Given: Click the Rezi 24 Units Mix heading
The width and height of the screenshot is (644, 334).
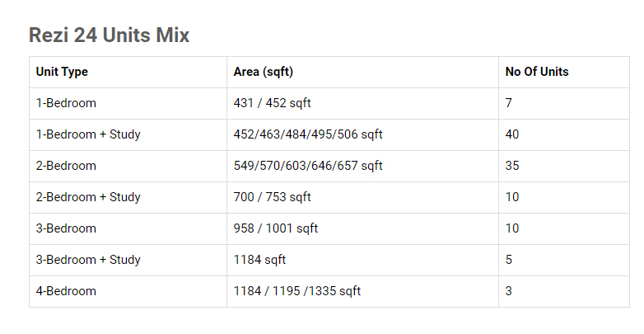Looking at the screenshot, I should pyautogui.click(x=109, y=35).
